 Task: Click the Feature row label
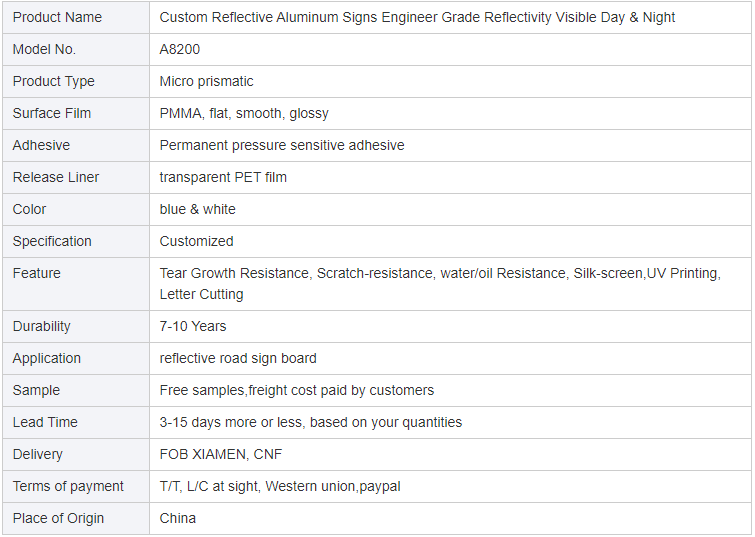click(36, 273)
